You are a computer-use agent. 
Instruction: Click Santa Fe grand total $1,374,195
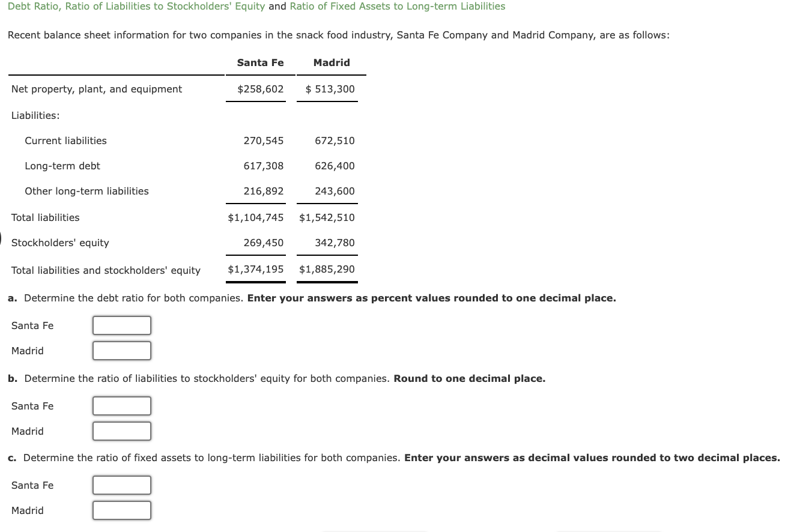click(x=256, y=269)
